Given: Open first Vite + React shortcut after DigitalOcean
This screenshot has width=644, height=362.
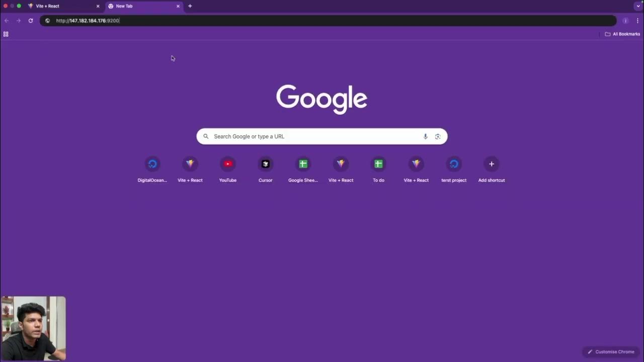Looking at the screenshot, I should pyautogui.click(x=190, y=169).
